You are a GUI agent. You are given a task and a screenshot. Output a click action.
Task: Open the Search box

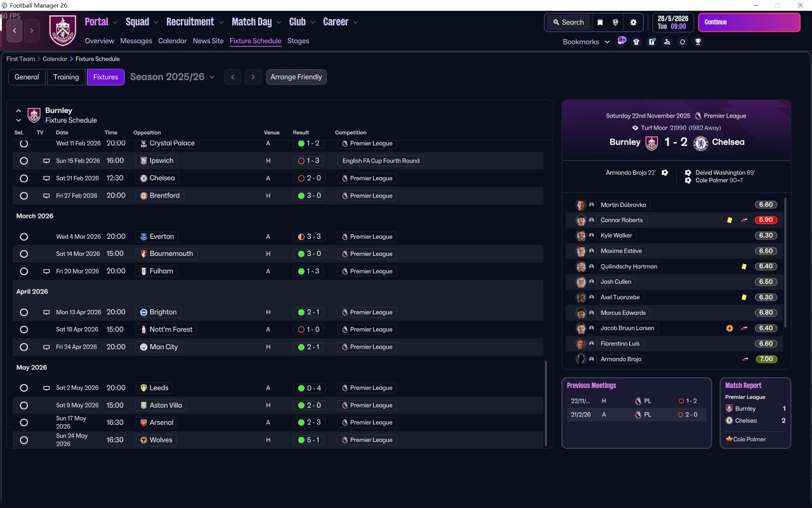[568, 22]
